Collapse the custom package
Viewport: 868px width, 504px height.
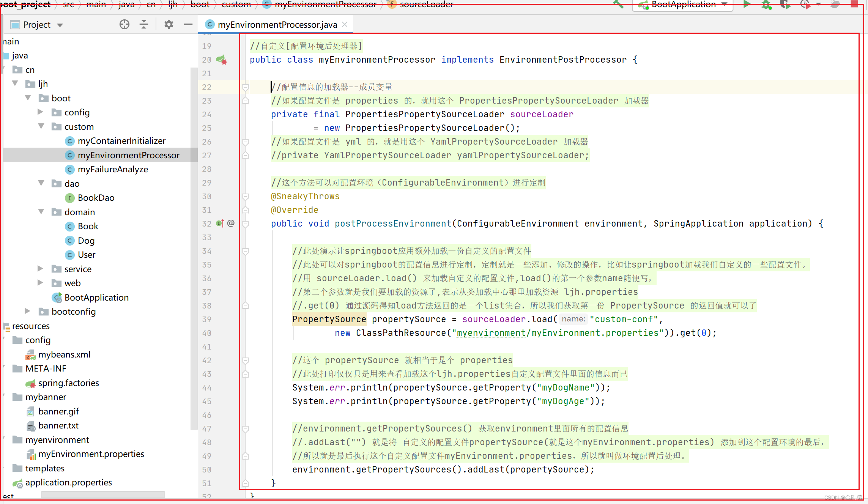(41, 126)
